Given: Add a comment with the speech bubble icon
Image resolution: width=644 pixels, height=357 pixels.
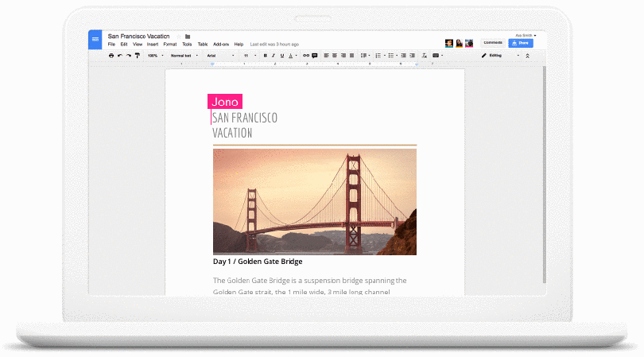Looking at the screenshot, I should point(315,56).
